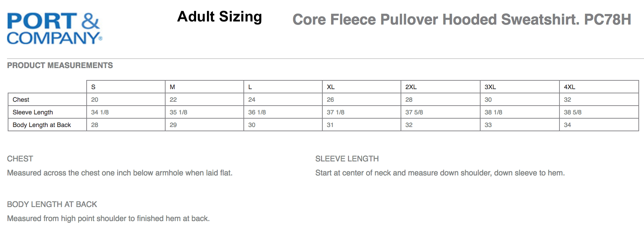644x226 pixels.
Task: Click the Chest row label
Action: pos(21,100)
